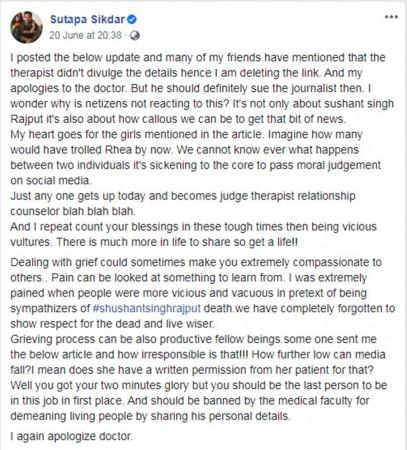The height and width of the screenshot is (450, 407).
Task: Open Sutapa Sikdar's profile picture
Action: click(26, 27)
